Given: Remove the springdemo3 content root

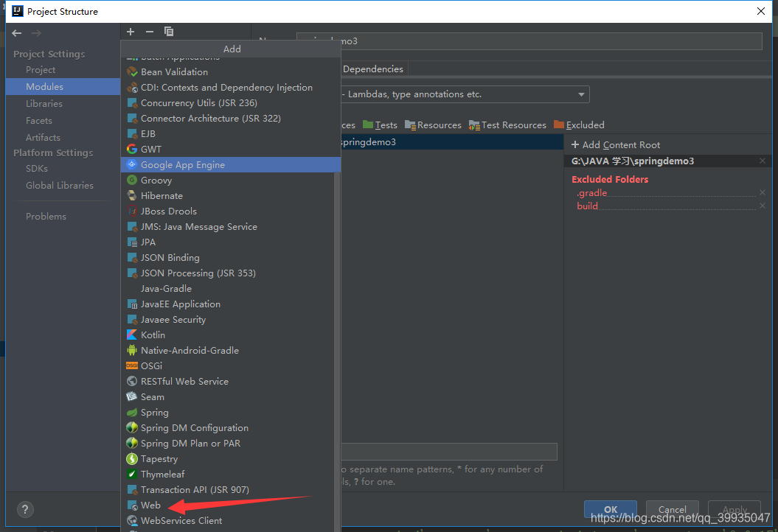Looking at the screenshot, I should coord(763,161).
